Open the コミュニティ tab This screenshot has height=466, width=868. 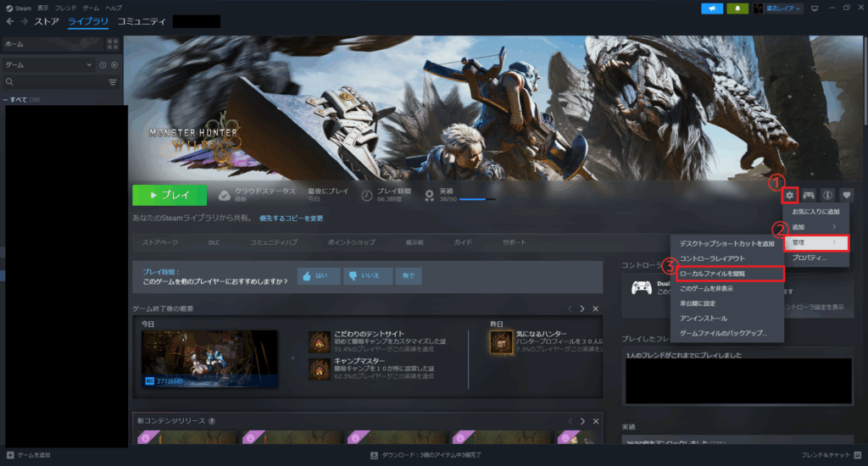point(142,21)
